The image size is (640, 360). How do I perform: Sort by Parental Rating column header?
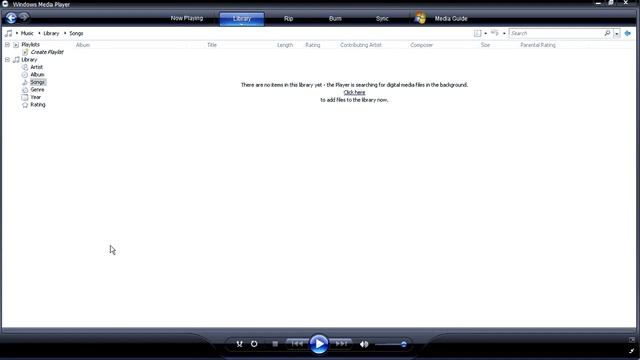[538, 45]
